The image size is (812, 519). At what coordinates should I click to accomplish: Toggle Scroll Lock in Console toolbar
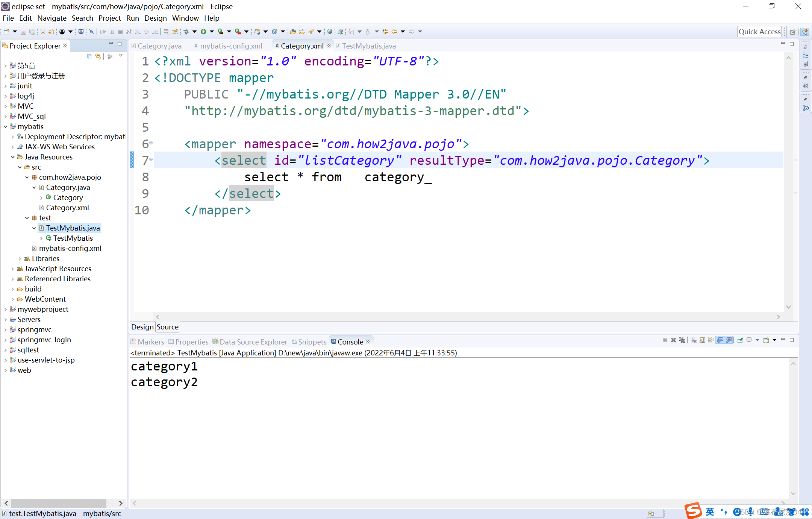coord(702,340)
